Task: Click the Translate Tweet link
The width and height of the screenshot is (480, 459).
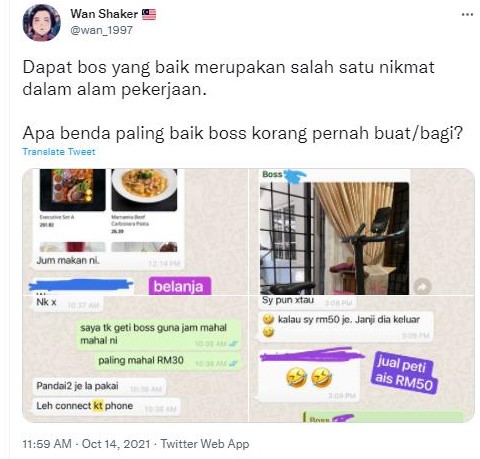Action: [59, 152]
